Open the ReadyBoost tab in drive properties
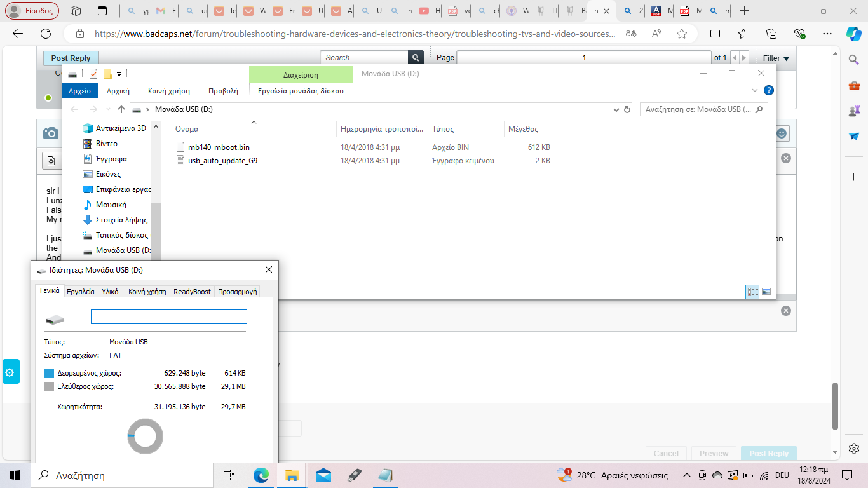Screen dimensions: 868x488 click(192, 292)
